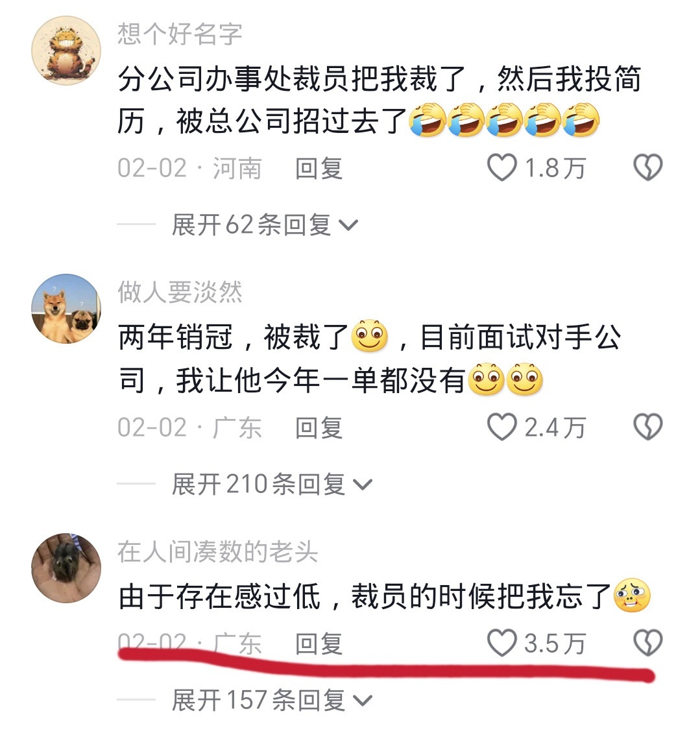Reply to the 做人要淡然 comment
700x744 pixels.
click(319, 427)
